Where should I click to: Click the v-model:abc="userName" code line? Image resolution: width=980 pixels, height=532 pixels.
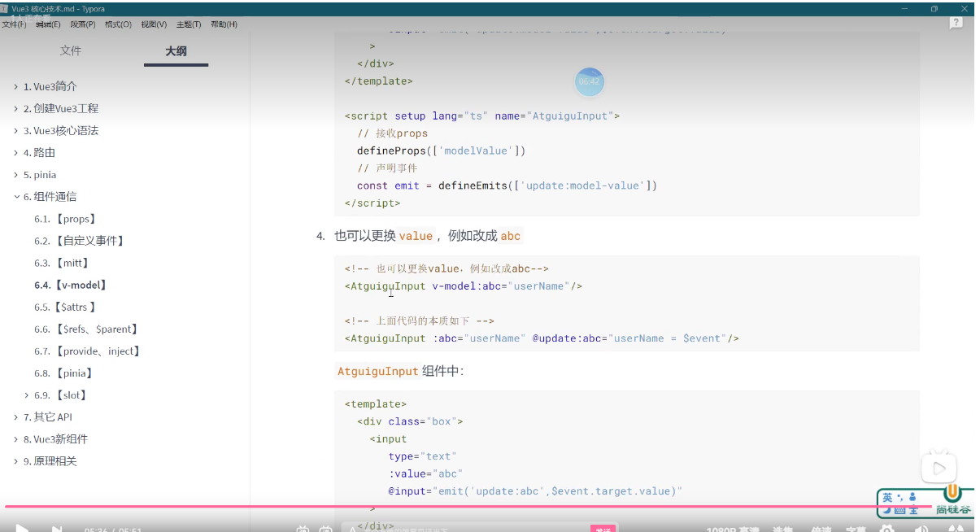tap(464, 286)
